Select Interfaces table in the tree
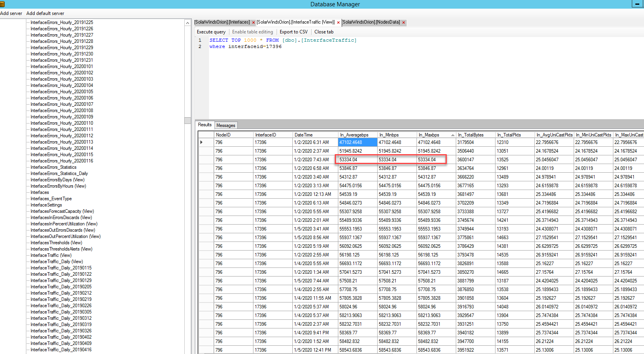644x354 pixels. click(40, 192)
